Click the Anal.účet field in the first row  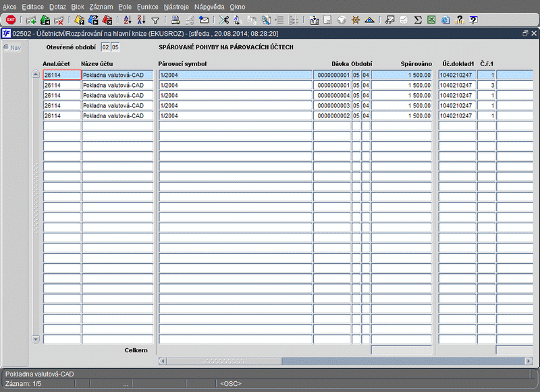click(62, 75)
